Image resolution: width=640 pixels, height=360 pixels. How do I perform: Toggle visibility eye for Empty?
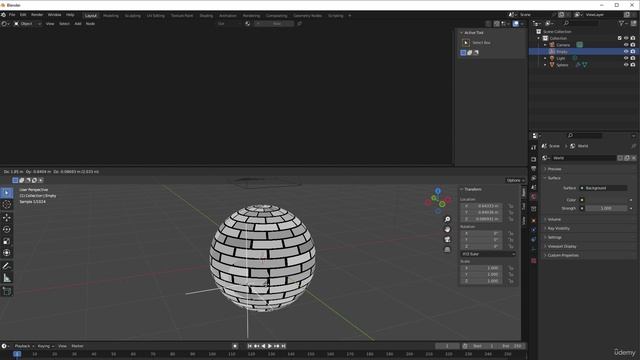point(626,51)
